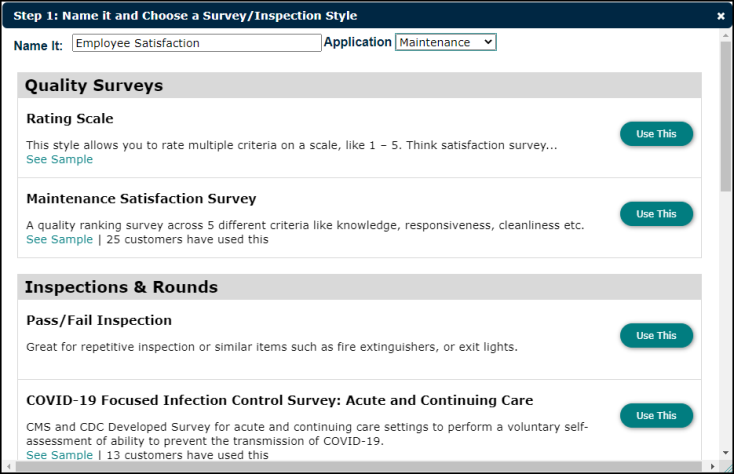
Task: Open See Sample for COVID-19 survey
Action: tap(59, 455)
